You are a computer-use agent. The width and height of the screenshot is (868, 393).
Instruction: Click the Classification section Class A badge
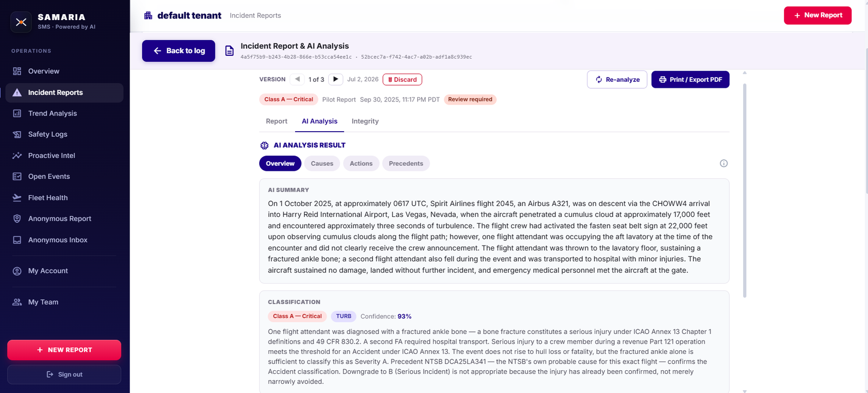[297, 317]
